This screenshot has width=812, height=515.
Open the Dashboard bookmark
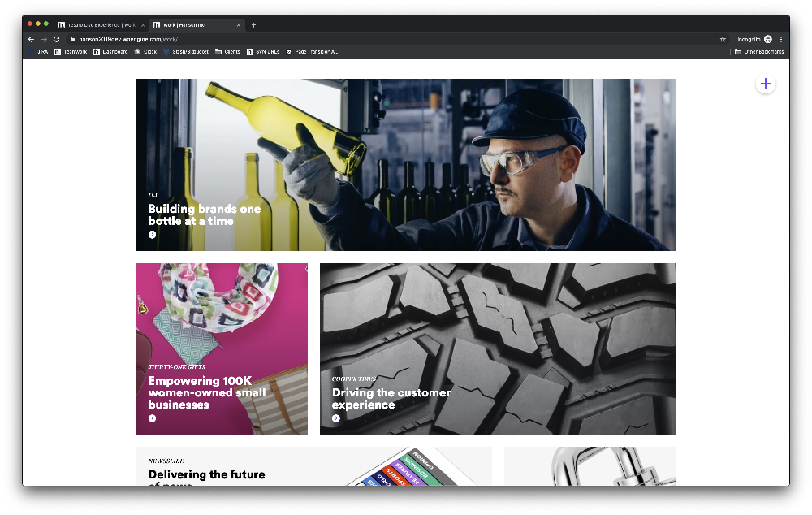click(x=110, y=52)
